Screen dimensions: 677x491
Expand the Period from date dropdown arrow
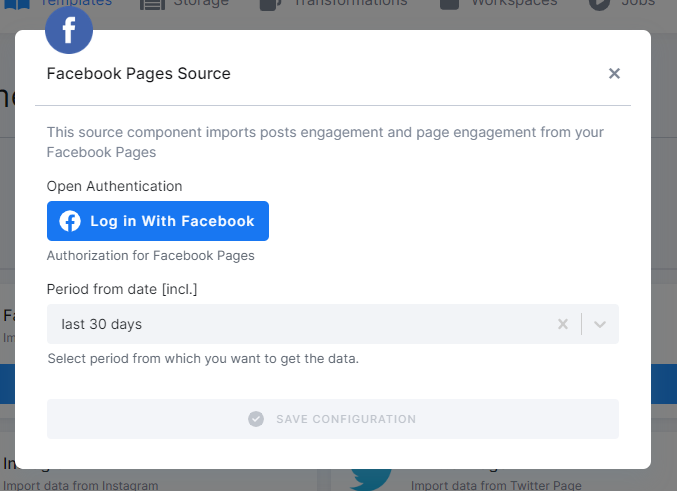[600, 324]
